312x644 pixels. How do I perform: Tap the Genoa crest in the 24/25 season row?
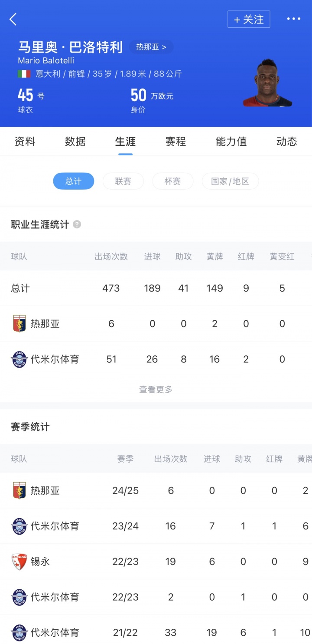(19, 490)
